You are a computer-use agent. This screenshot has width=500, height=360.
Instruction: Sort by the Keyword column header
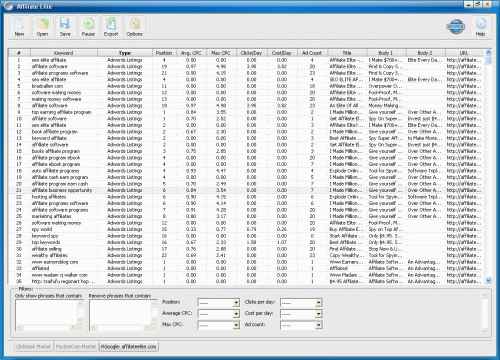(64, 53)
